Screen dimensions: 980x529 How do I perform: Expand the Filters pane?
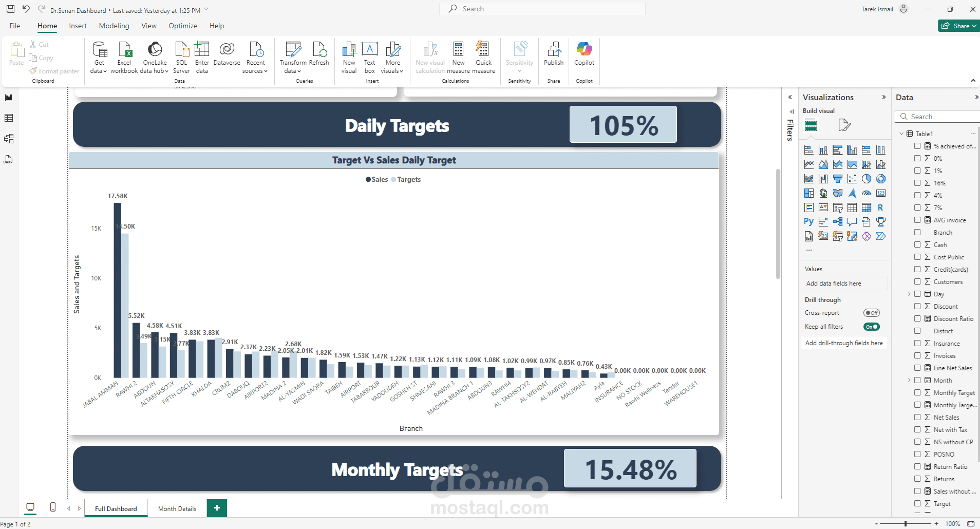pos(790,97)
